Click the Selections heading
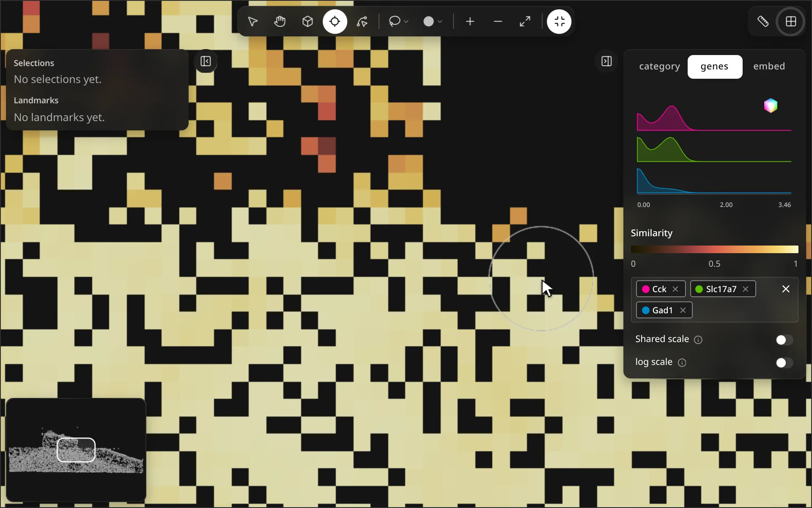The height and width of the screenshot is (508, 812). point(34,63)
